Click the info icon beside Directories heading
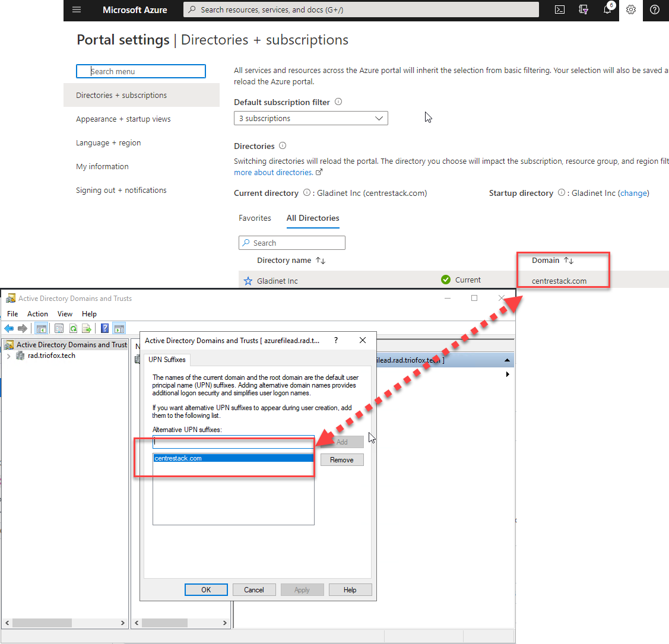 (x=283, y=145)
